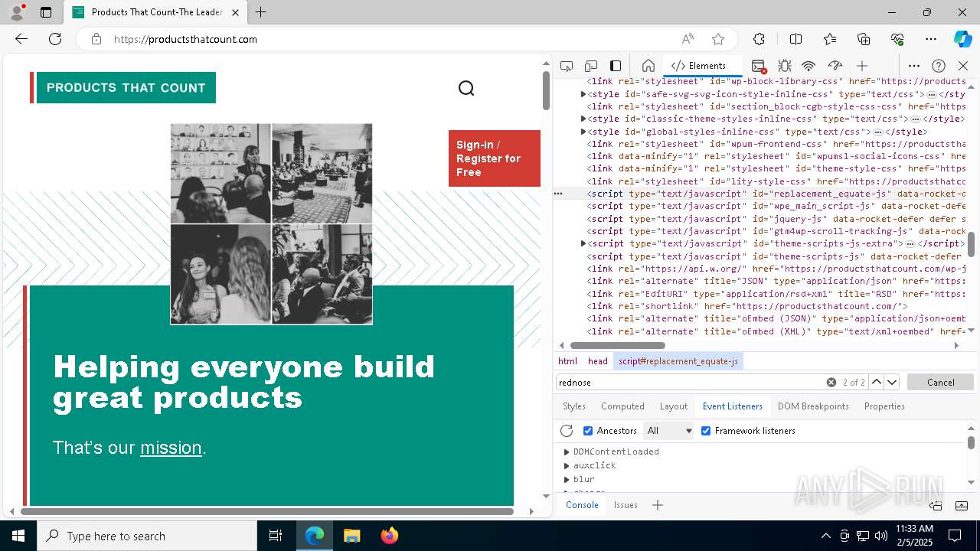The image size is (980, 551).
Task: Open DevTools customize ellipsis menu
Action: (914, 66)
